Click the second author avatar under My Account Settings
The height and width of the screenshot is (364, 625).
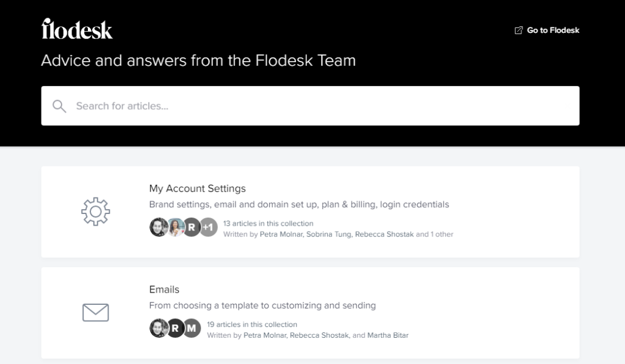(x=176, y=227)
